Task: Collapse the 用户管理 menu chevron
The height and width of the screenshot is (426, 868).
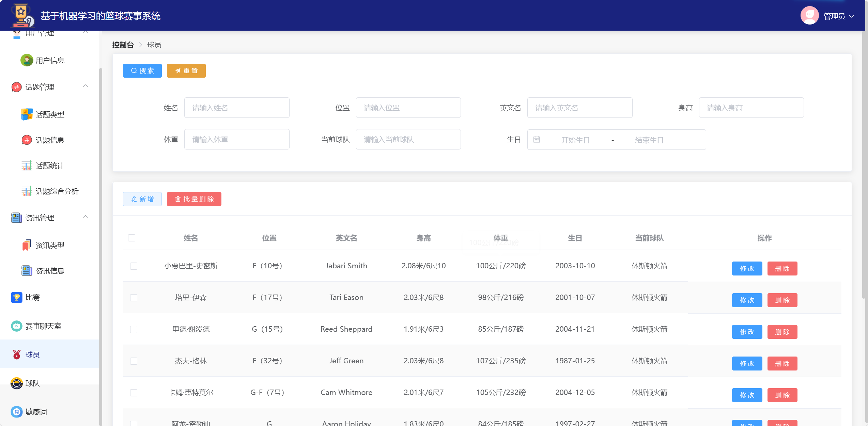Action: click(86, 32)
